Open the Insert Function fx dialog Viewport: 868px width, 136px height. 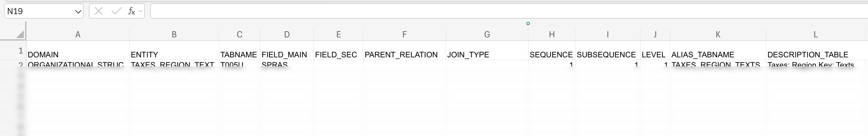[131, 12]
